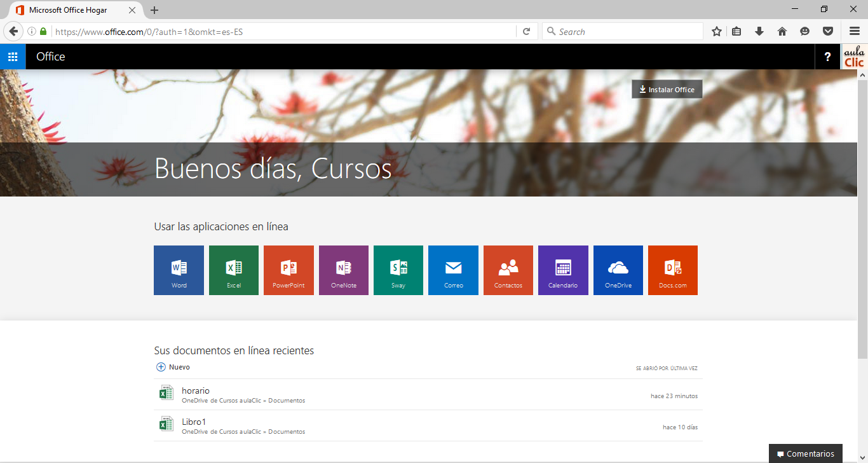Open the OneNote app tile
Image resolution: width=868 pixels, height=463 pixels.
[x=344, y=270]
